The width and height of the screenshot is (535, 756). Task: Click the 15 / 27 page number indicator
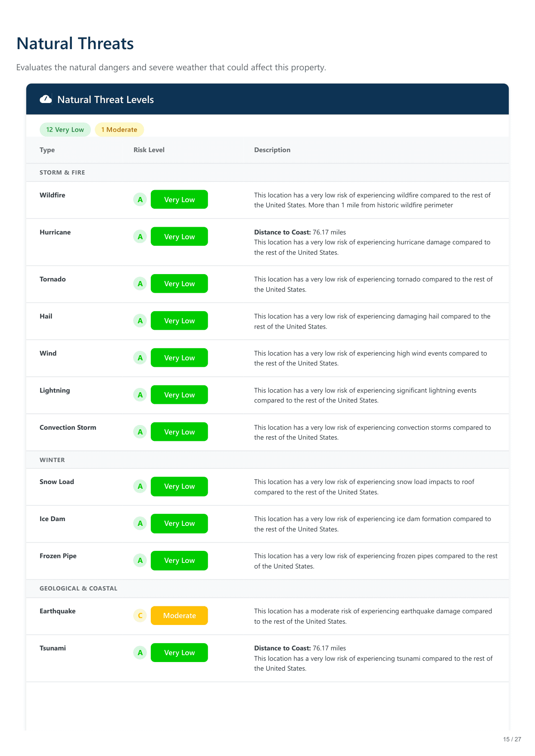pos(512,739)
